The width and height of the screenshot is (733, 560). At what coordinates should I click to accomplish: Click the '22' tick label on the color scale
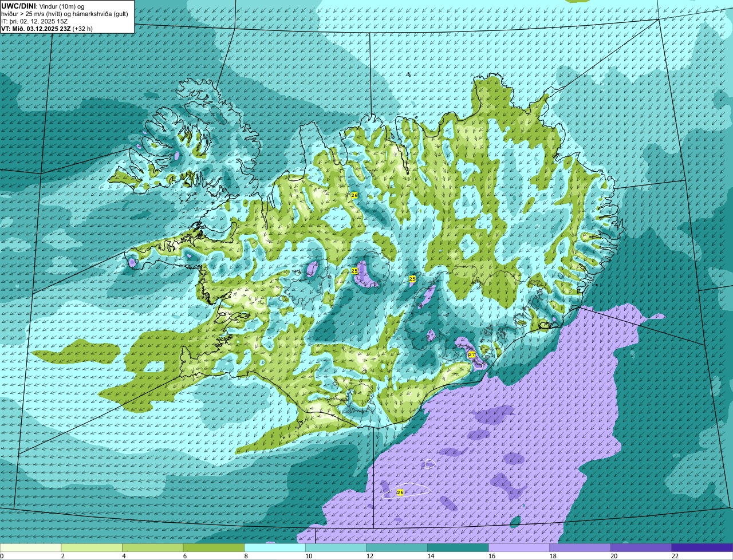[x=676, y=557]
